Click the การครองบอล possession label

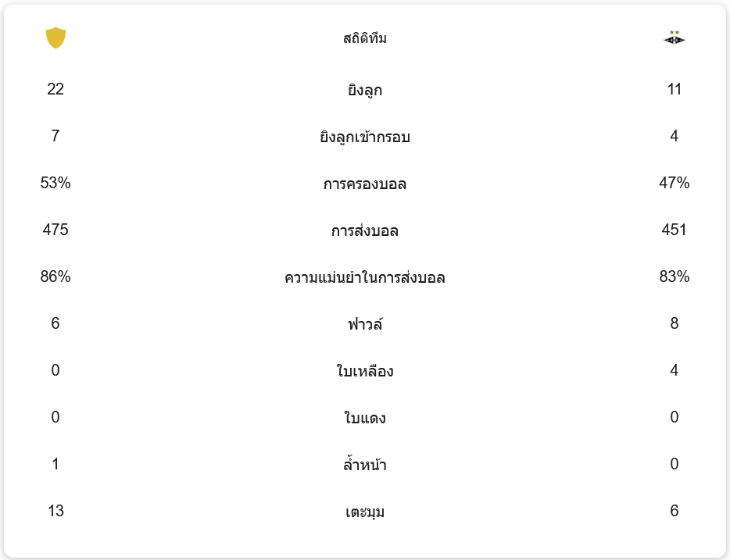click(x=364, y=184)
